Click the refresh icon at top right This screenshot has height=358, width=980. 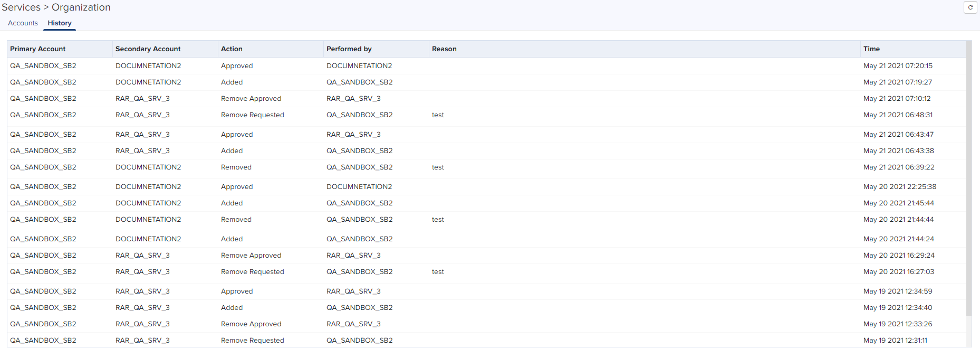tap(970, 7)
